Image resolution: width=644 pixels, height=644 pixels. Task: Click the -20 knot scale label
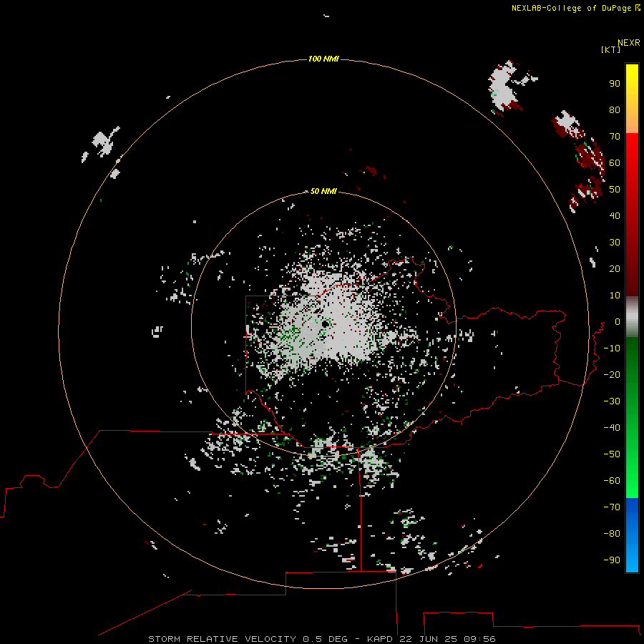pyautogui.click(x=612, y=374)
